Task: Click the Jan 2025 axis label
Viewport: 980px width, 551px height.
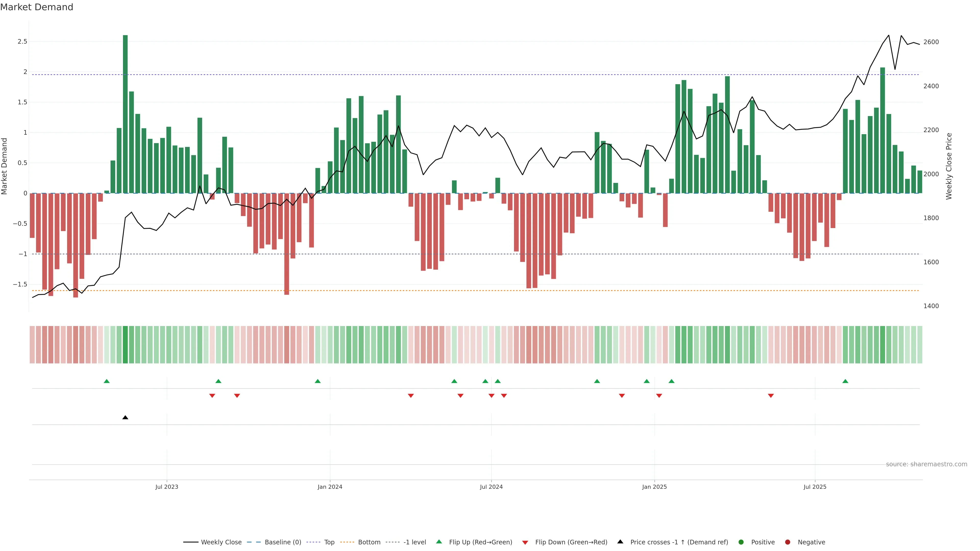Action: (654, 487)
